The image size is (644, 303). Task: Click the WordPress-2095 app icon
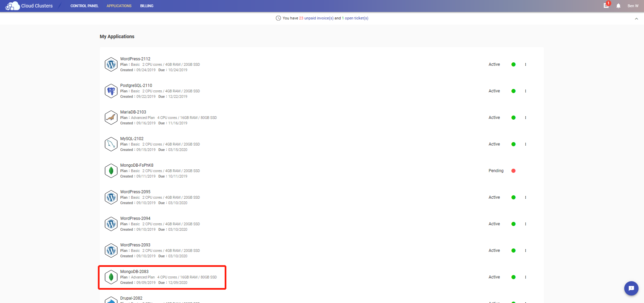pyautogui.click(x=111, y=197)
